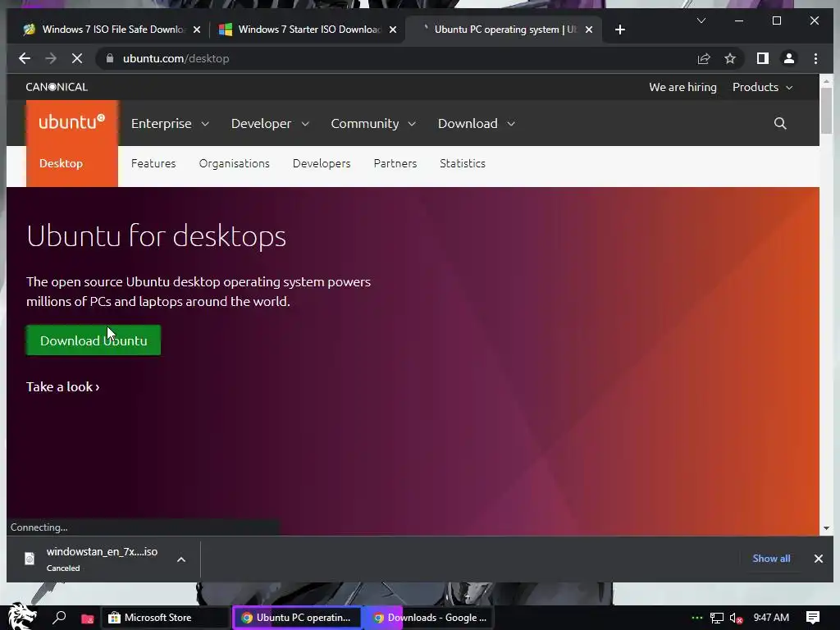Click the Download Ubuntu button
The height and width of the screenshot is (630, 840).
[94, 340]
